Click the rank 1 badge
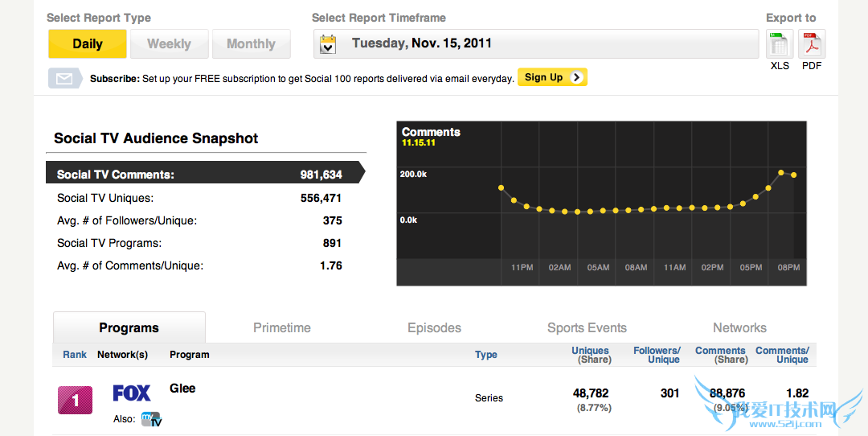 pos(75,400)
